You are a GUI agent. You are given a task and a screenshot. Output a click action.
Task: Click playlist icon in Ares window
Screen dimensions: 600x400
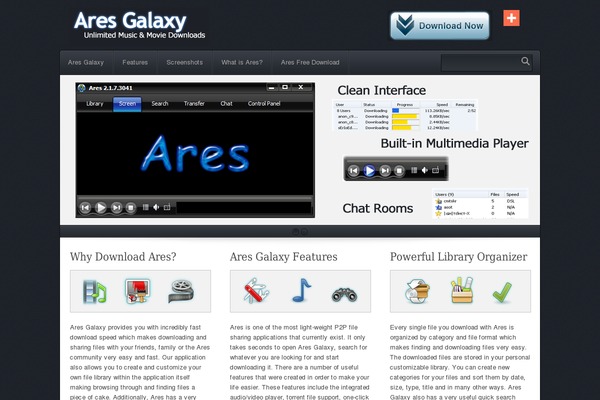(x=145, y=207)
